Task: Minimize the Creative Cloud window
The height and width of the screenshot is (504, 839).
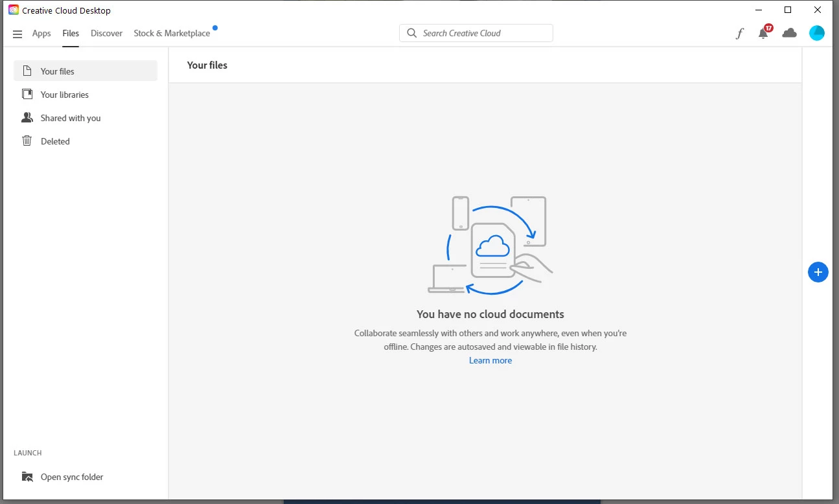Action: (759, 10)
